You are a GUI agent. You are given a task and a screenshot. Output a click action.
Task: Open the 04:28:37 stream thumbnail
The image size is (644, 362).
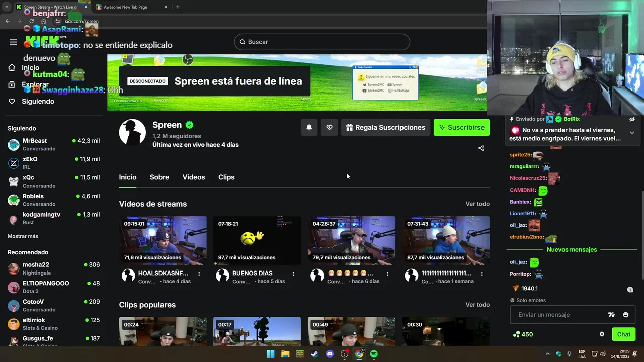352,241
